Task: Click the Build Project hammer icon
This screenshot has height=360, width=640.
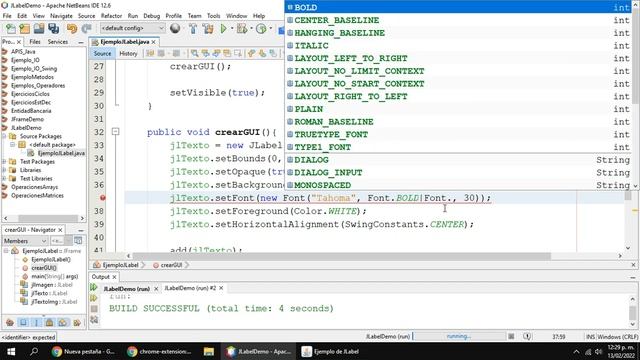Action: pos(193,28)
